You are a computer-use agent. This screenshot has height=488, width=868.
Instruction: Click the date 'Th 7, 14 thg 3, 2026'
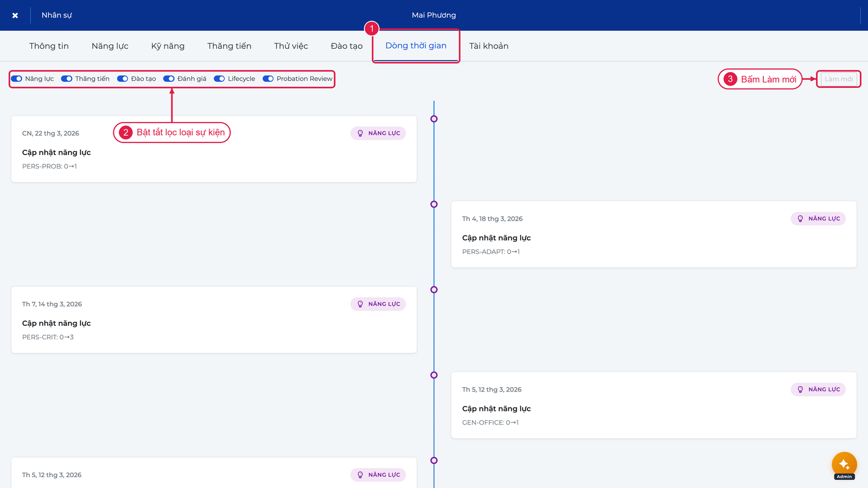pyautogui.click(x=52, y=304)
